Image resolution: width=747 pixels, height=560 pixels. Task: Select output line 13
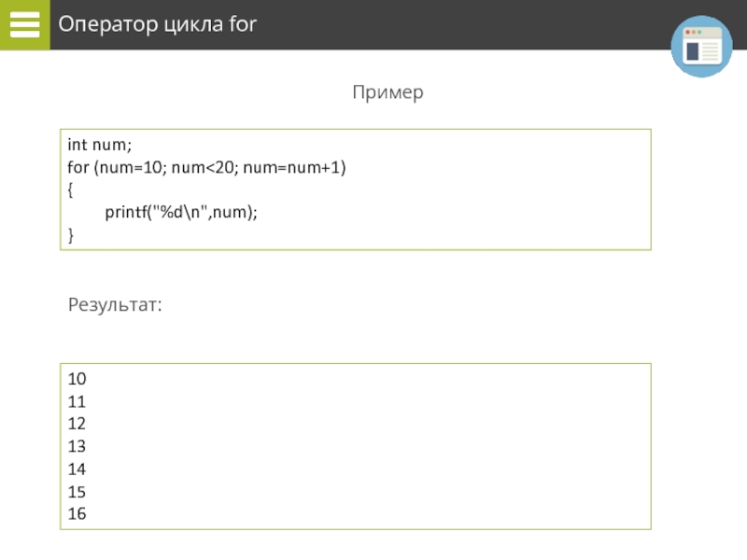pyautogui.click(x=77, y=446)
